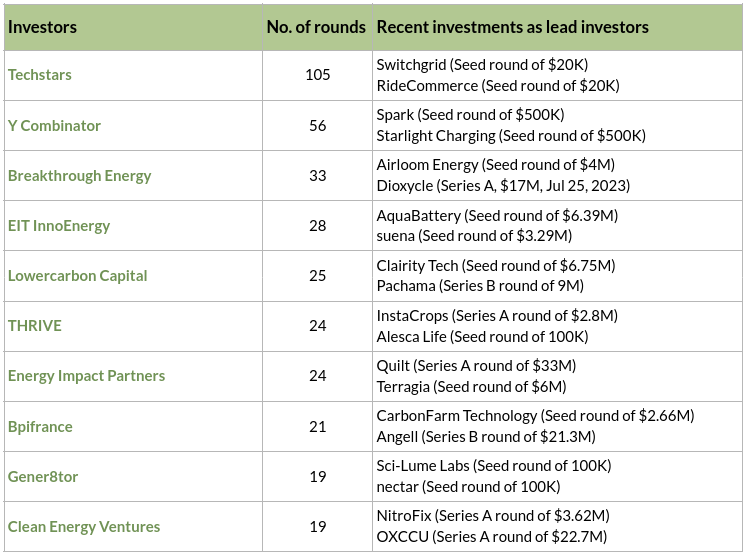The width and height of the screenshot is (746, 554).
Task: Select the Breakthrough Energy link
Action: pyautogui.click(x=79, y=176)
